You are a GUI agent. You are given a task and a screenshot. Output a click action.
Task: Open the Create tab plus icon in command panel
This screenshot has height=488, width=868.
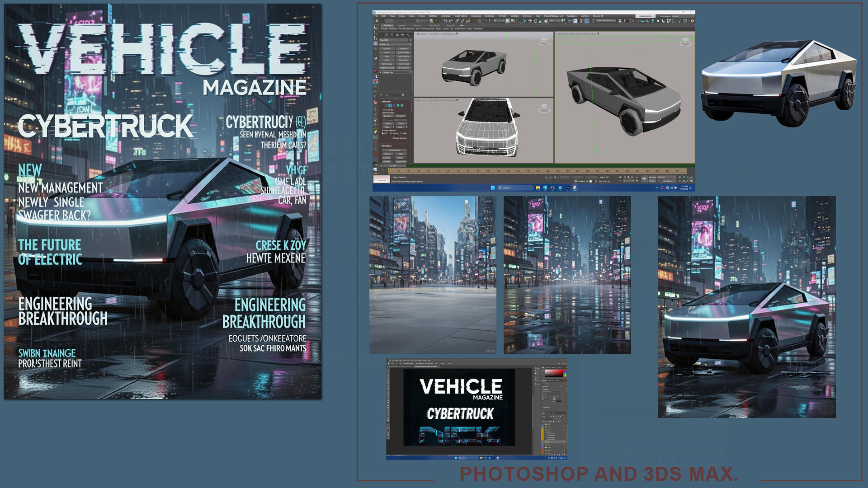click(x=381, y=35)
